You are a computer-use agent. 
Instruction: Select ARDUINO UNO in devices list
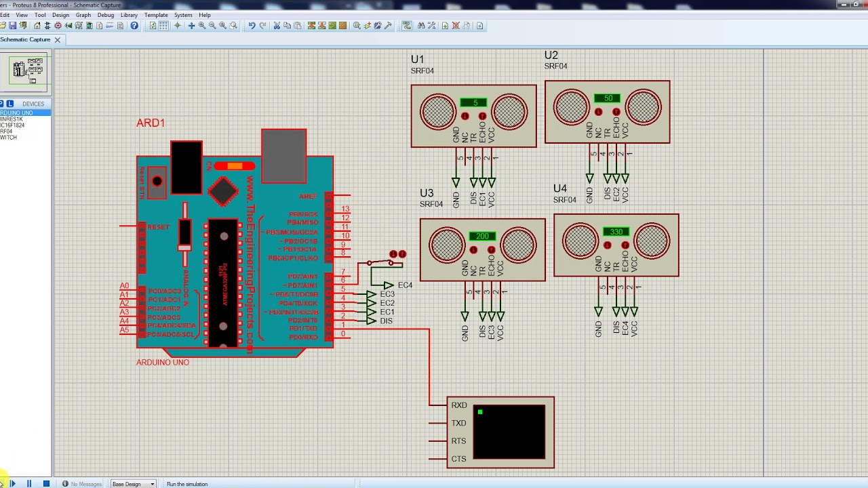(x=25, y=113)
